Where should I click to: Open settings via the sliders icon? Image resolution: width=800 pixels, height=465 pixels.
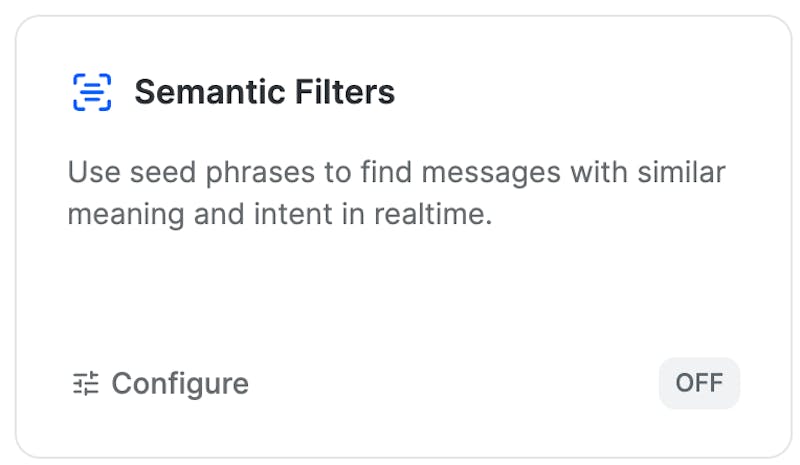(x=86, y=383)
